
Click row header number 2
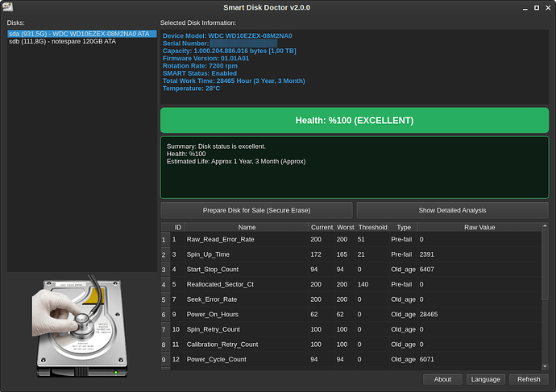tap(164, 254)
